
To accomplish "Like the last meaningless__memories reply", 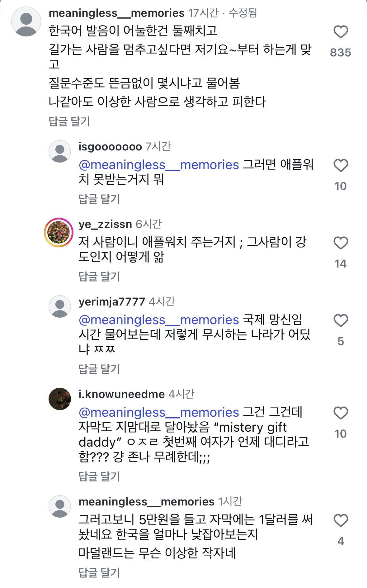I will [x=341, y=520].
